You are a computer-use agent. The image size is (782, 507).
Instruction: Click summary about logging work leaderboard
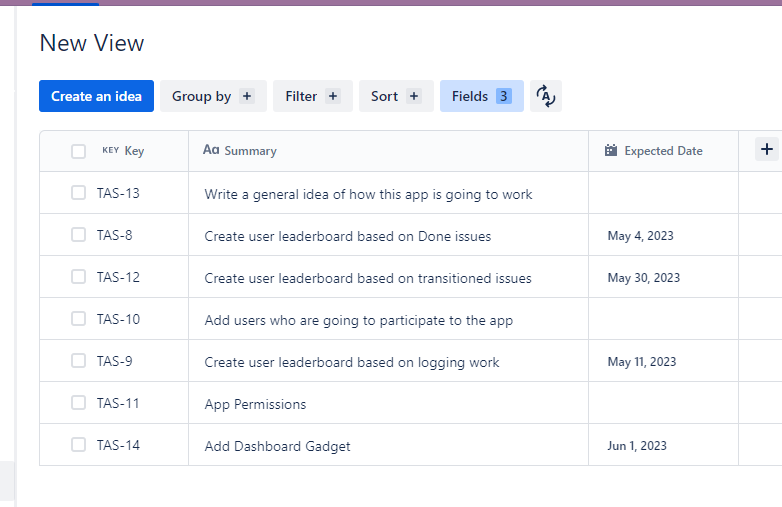[x=352, y=362]
